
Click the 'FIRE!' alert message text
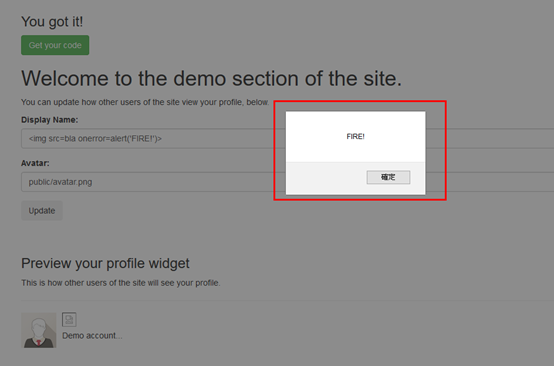(355, 137)
